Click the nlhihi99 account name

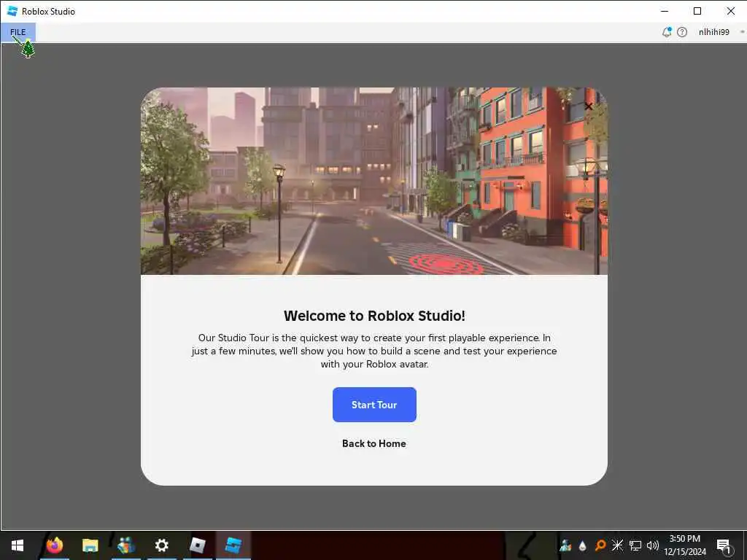click(x=713, y=32)
